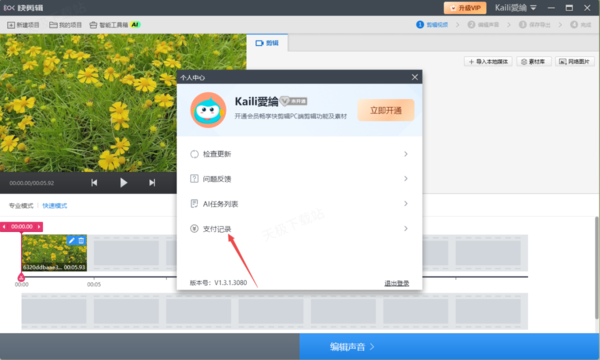Open AI任务列表 entry
The height and width of the screenshot is (360, 600).
click(x=299, y=204)
